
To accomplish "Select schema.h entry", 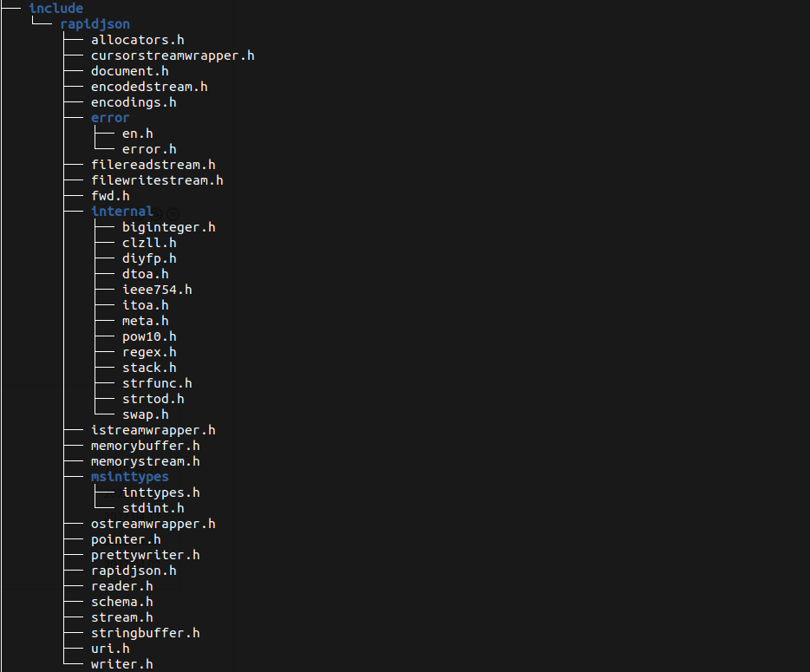I will (122, 602).
